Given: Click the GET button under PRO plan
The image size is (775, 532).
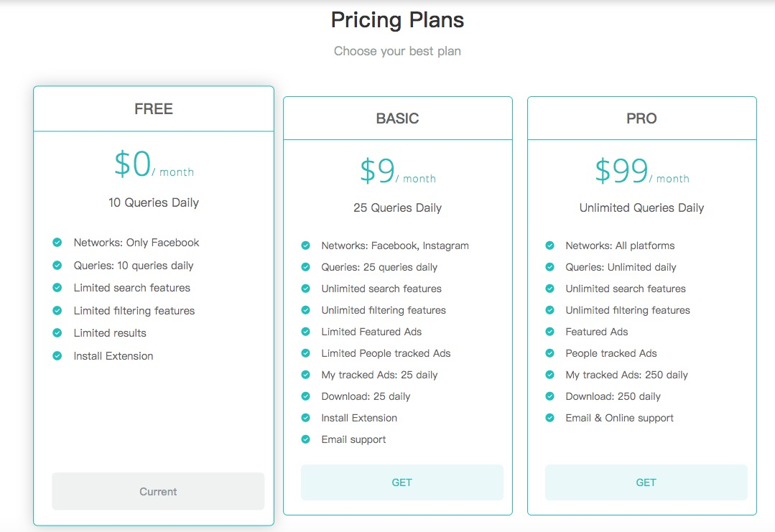Looking at the screenshot, I should coord(646,482).
